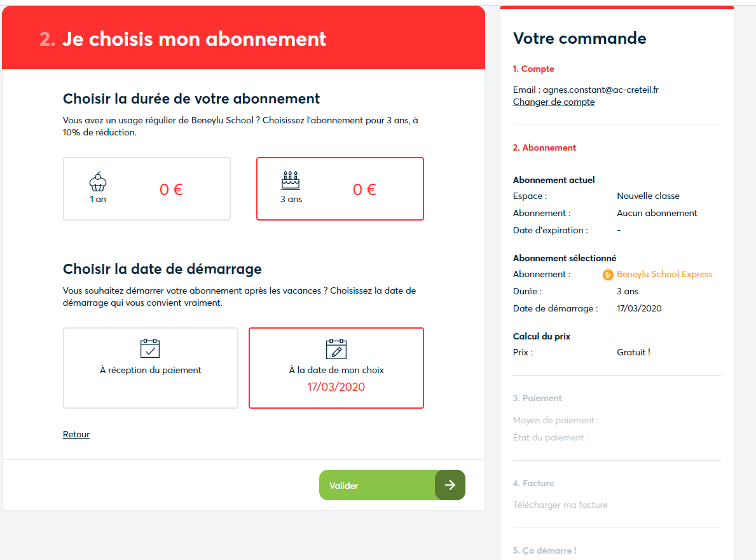The height and width of the screenshot is (560, 756).
Task: Open step '3. Paiement' section
Action: click(x=537, y=398)
